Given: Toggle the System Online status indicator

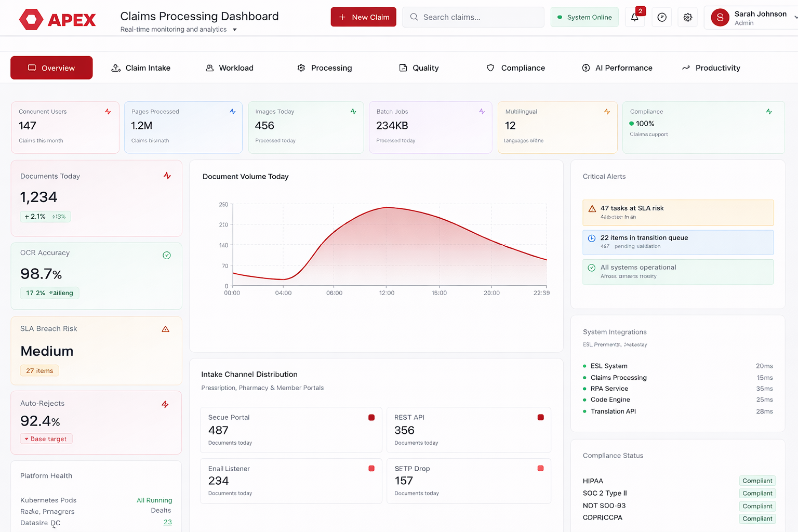Looking at the screenshot, I should pos(584,17).
